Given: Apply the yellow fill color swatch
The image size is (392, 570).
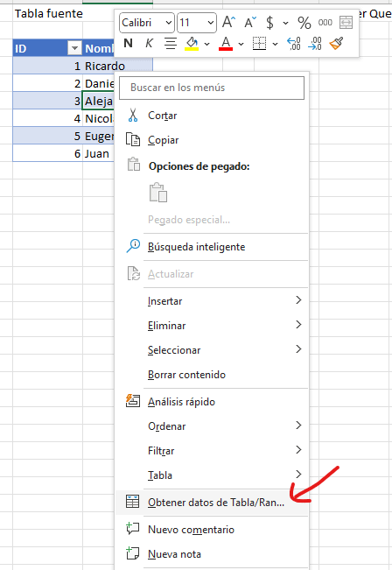Looking at the screenshot, I should click(192, 43).
